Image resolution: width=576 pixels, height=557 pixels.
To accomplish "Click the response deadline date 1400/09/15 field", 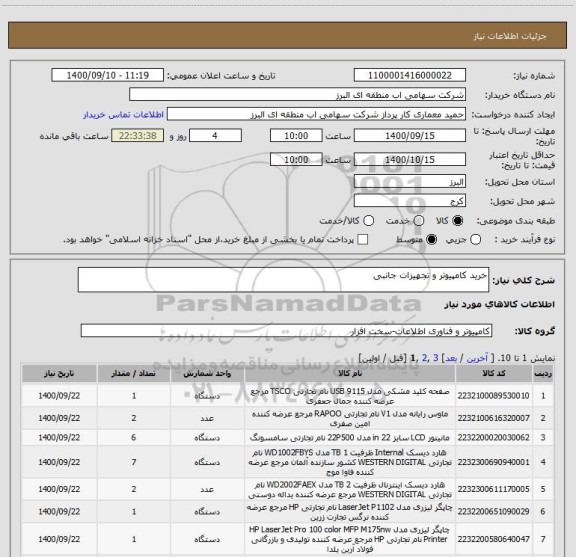I will tap(410, 136).
